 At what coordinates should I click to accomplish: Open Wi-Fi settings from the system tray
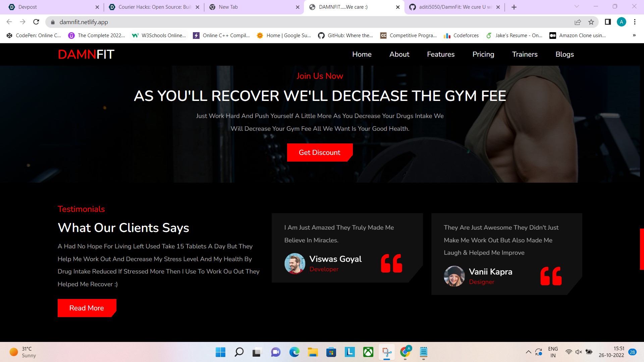point(569,352)
